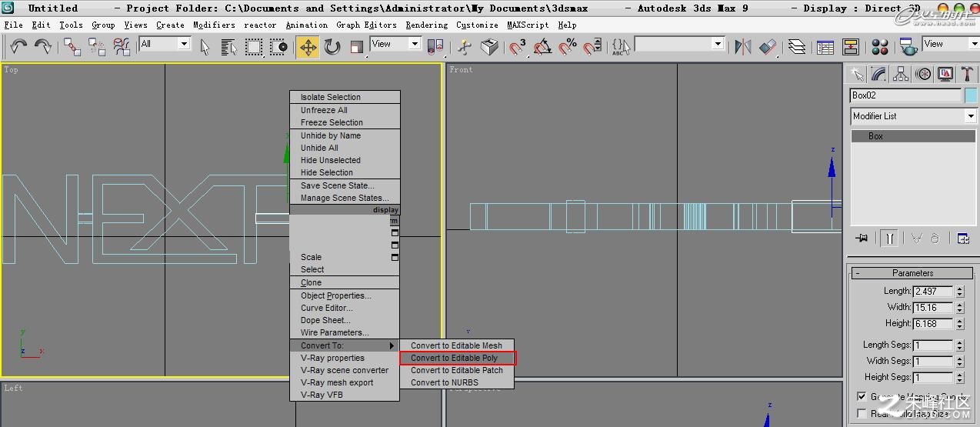This screenshot has height=427, width=980.
Task: Click Hide Selection in context menu
Action: tap(345, 172)
